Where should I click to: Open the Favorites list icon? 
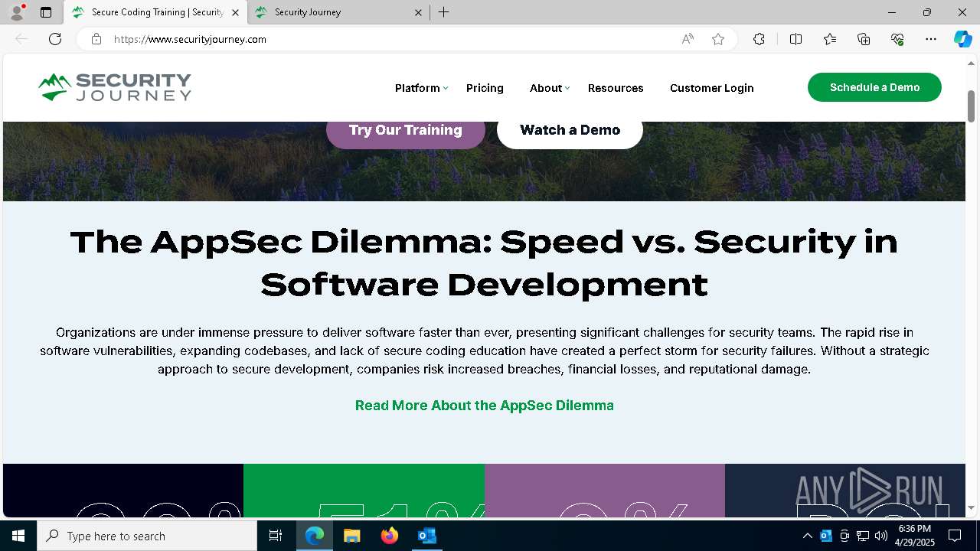pos(830,39)
